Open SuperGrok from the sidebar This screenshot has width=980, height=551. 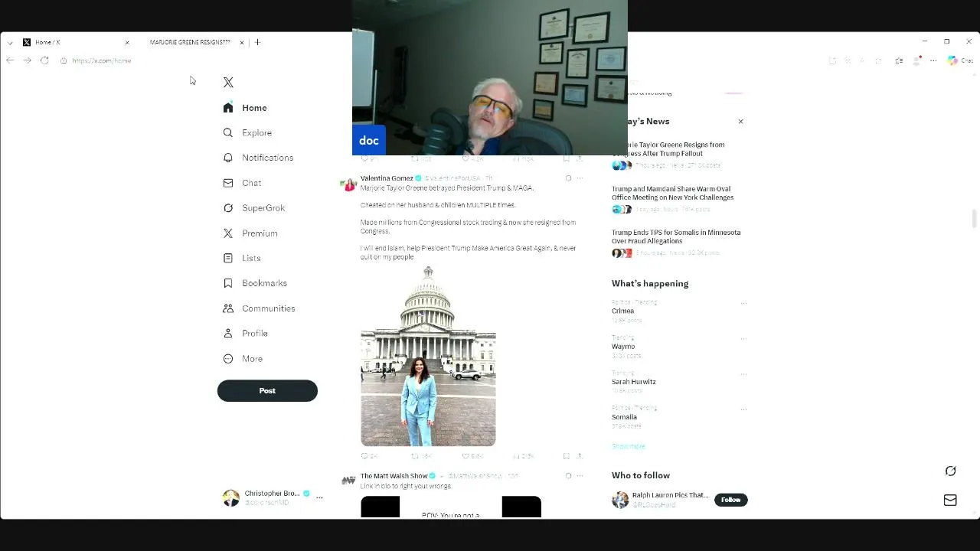point(253,208)
